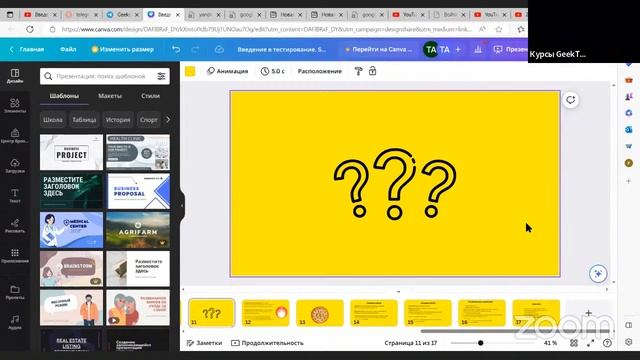Select slide 16 thumbnail

[482, 313]
